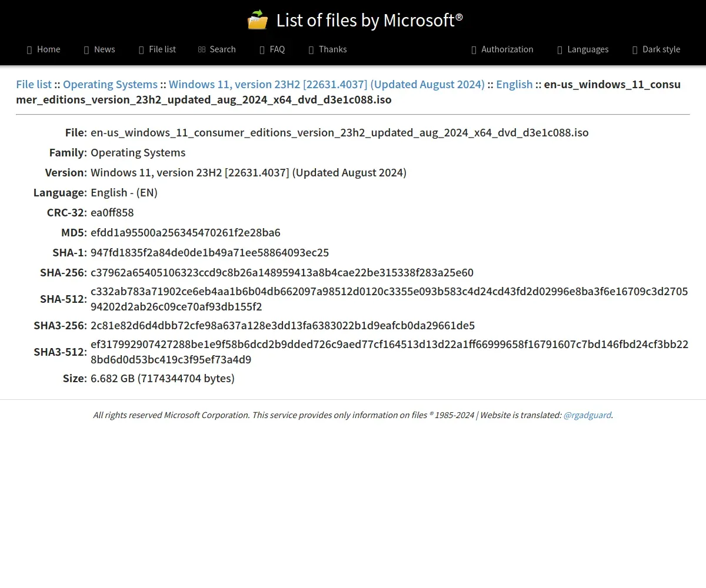Switch to Dark style

656,49
